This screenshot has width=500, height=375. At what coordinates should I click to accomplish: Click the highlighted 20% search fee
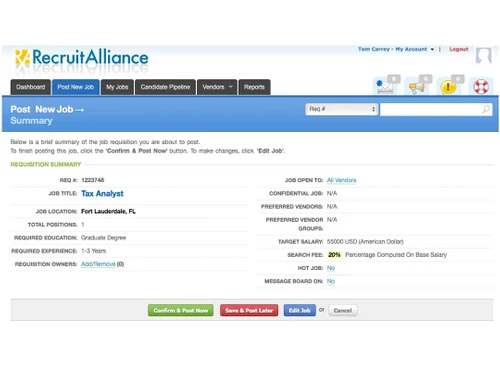coord(334,255)
